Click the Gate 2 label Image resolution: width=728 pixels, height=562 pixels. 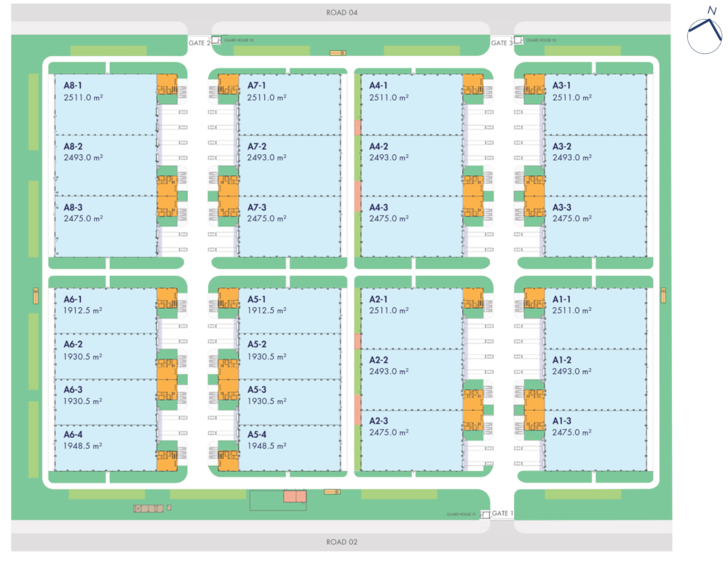198,43
